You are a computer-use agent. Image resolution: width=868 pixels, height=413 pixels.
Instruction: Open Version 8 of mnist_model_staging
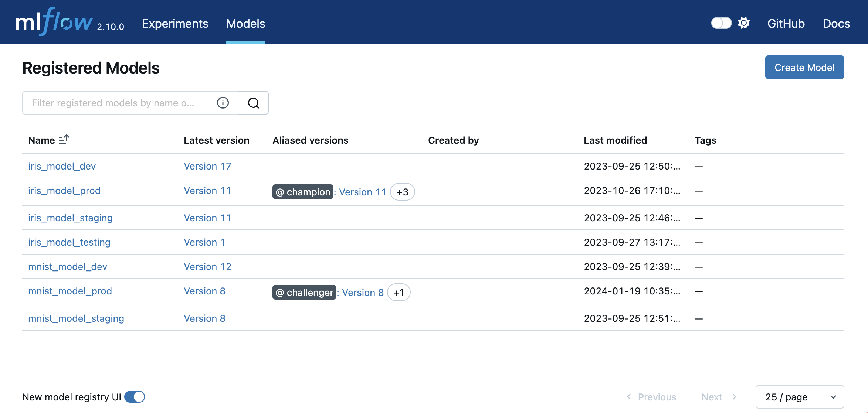coord(204,318)
